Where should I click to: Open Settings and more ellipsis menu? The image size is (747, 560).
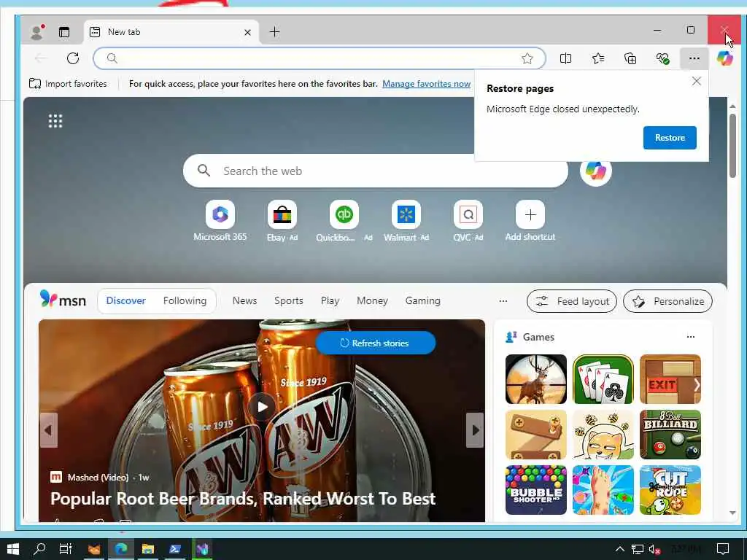(x=694, y=58)
